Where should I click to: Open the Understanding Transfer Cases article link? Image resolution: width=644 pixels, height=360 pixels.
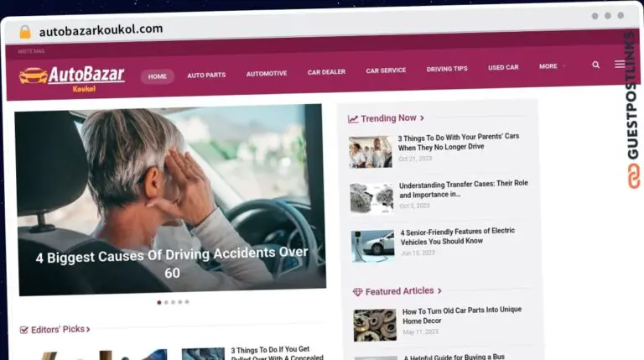(463, 189)
